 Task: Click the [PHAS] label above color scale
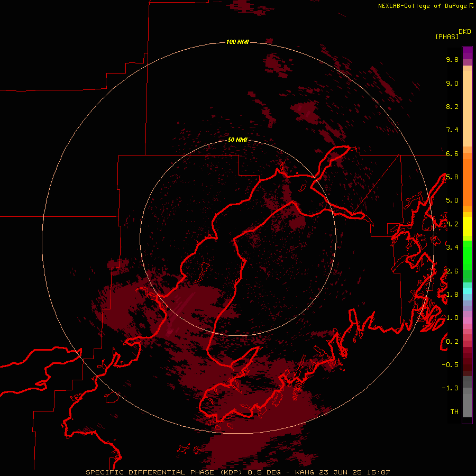(x=447, y=37)
